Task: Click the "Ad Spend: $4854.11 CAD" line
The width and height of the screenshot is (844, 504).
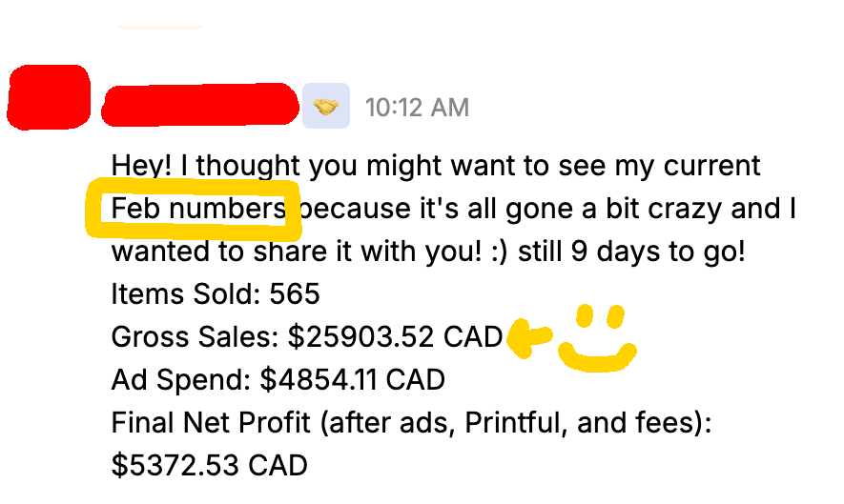Action: pyautogui.click(x=278, y=380)
